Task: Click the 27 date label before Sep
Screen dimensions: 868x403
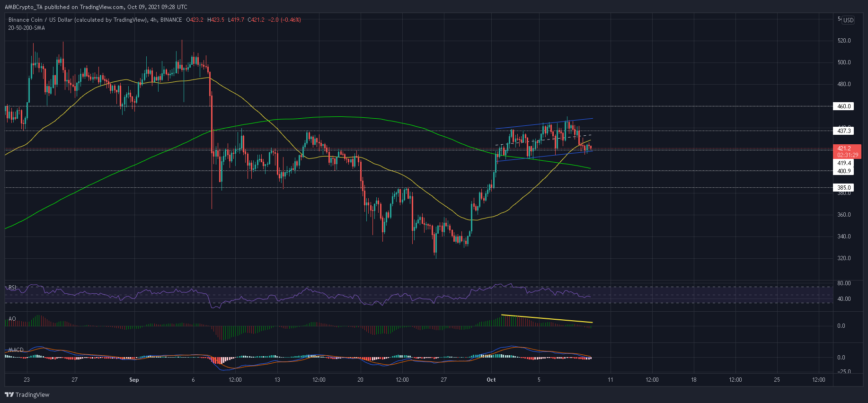Action: click(x=74, y=380)
